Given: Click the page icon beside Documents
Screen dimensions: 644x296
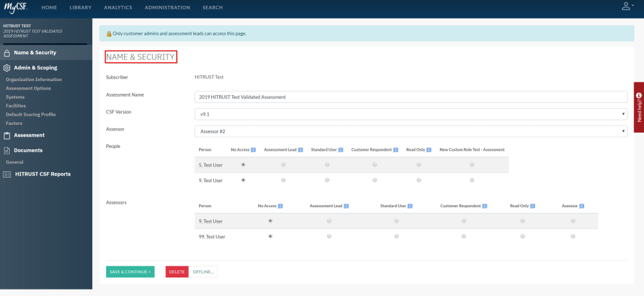Looking at the screenshot, I should (x=7, y=151).
